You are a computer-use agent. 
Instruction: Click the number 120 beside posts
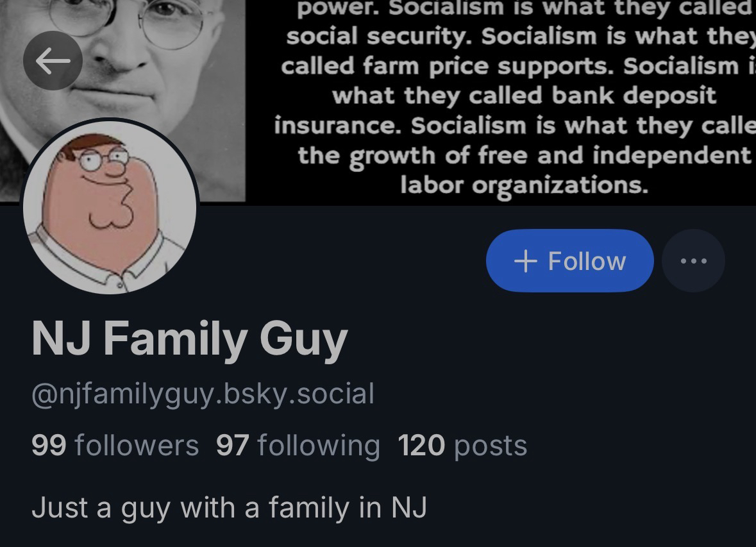421,445
